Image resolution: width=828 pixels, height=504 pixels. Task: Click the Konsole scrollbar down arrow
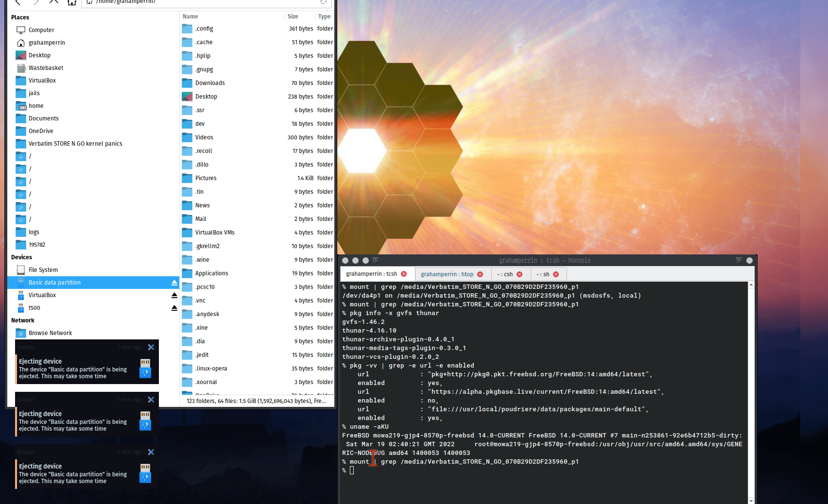[751, 500]
